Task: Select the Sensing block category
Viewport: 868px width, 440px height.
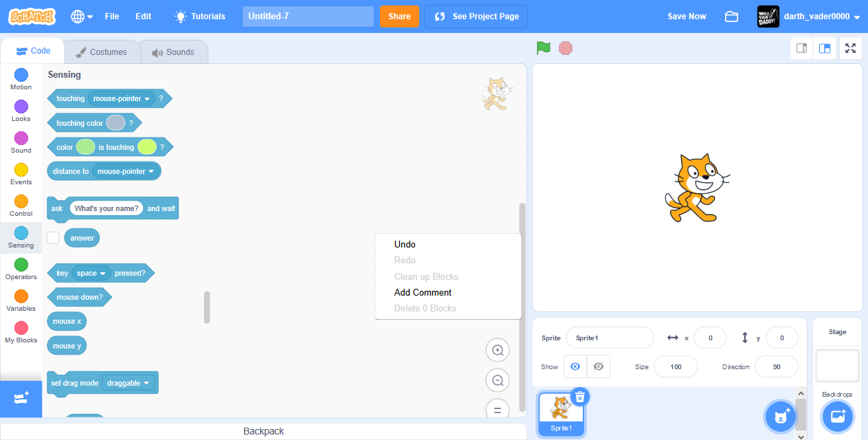Action: [x=21, y=237]
